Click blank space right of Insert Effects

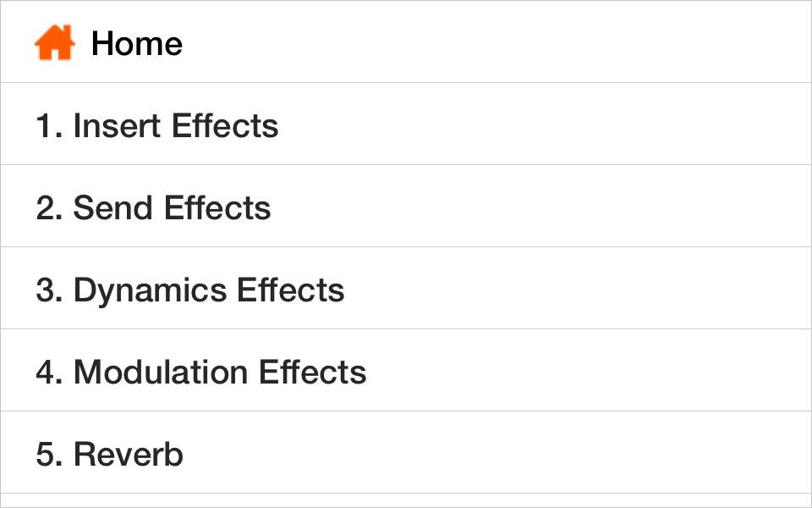pyautogui.click(x=550, y=125)
